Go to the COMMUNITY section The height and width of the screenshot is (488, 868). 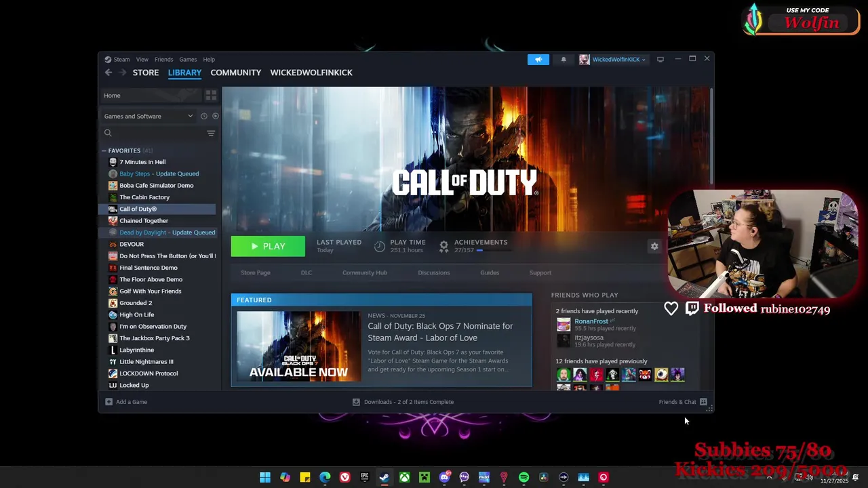pos(236,73)
